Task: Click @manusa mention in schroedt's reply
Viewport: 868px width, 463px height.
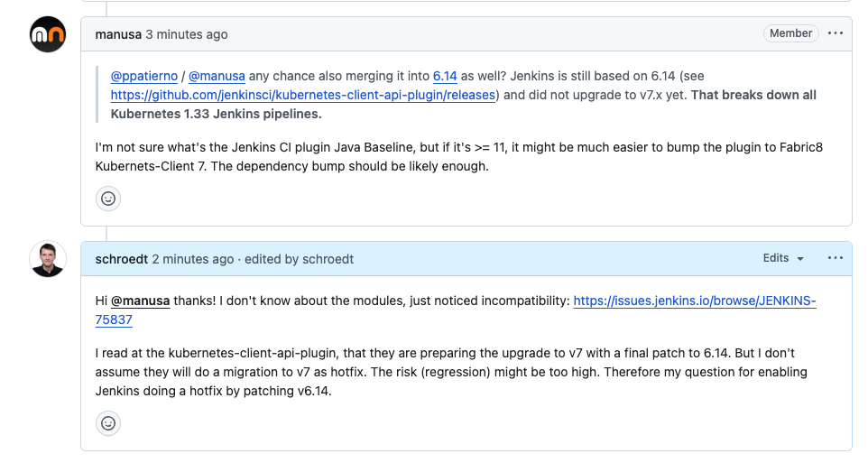Action: coord(140,301)
